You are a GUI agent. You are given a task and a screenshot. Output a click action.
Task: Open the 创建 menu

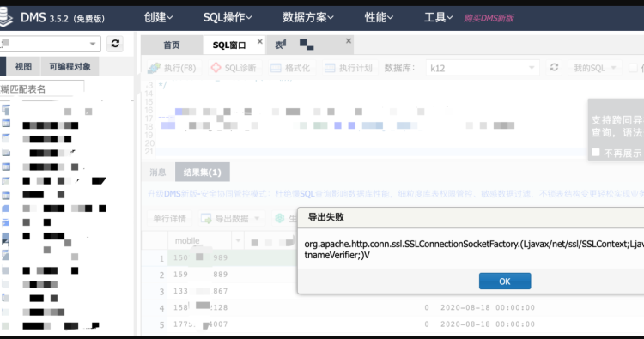pyautogui.click(x=158, y=17)
